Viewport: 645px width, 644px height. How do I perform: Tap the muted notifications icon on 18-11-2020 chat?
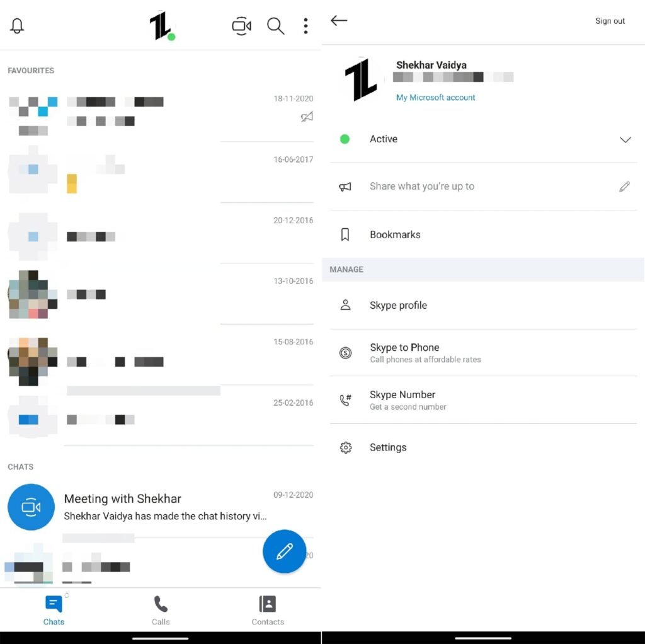point(307,117)
